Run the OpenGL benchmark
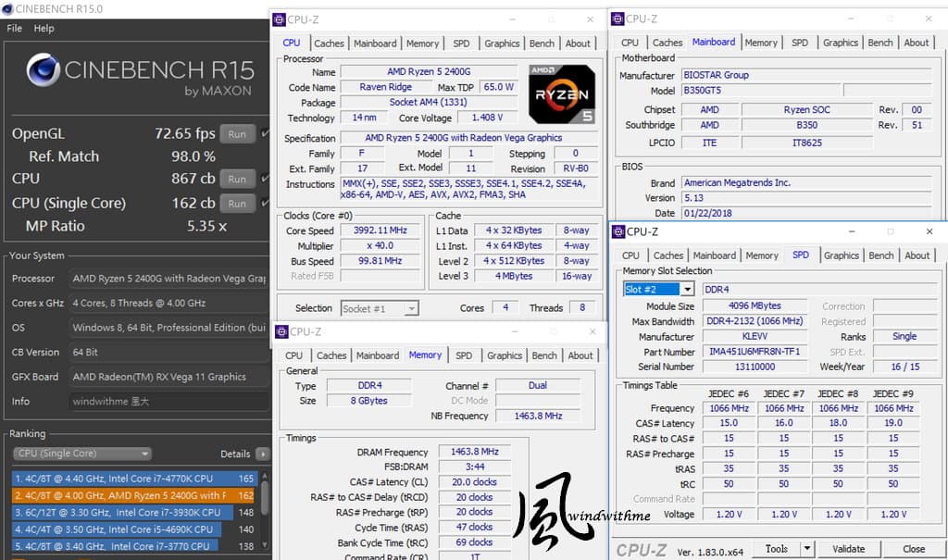 click(237, 133)
